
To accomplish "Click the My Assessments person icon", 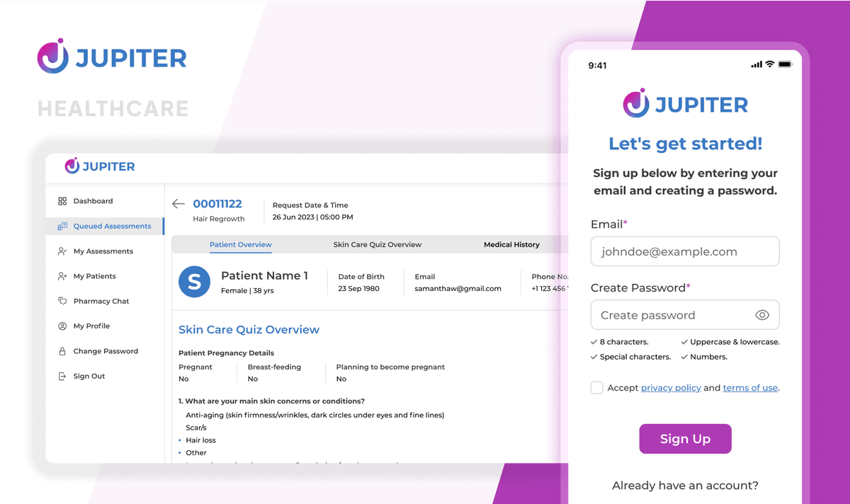I will coord(62,251).
